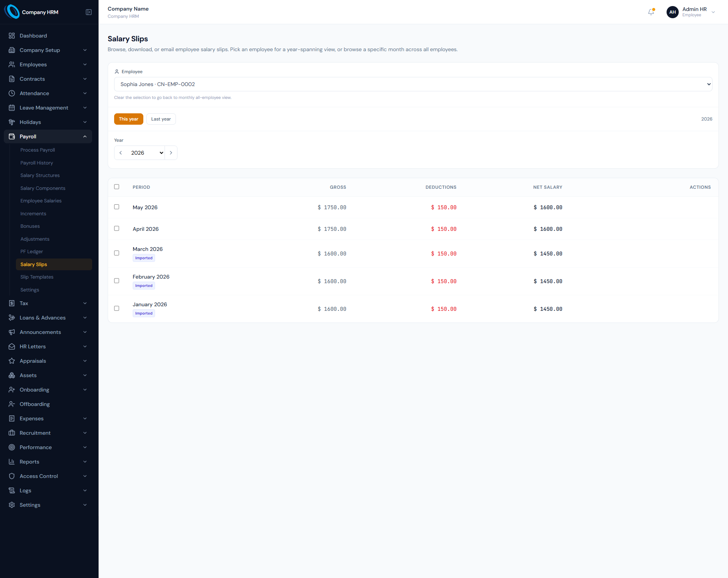Open the 2026 year dropdown
The width and height of the screenshot is (728, 578).
pyautogui.click(x=146, y=153)
